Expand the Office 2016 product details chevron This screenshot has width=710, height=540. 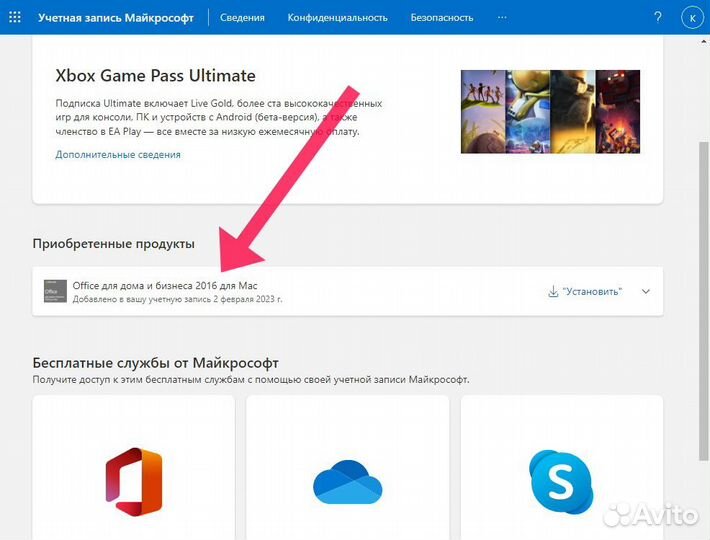[645, 291]
